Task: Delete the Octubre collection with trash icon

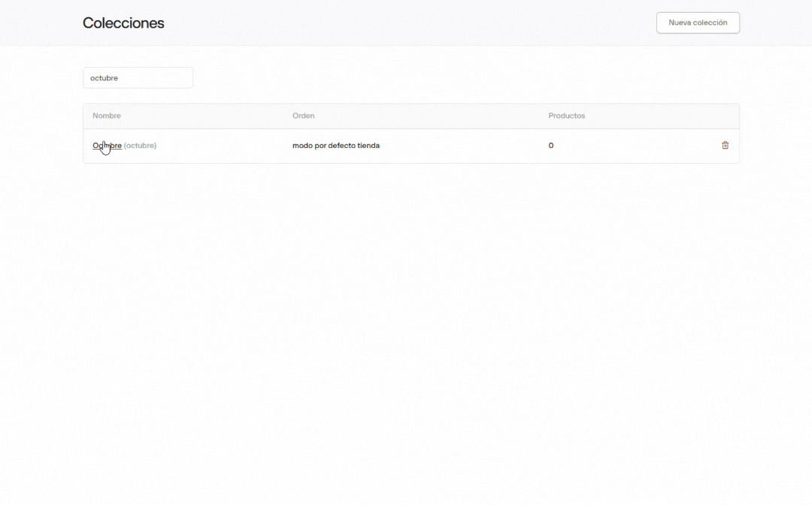Action: click(725, 145)
